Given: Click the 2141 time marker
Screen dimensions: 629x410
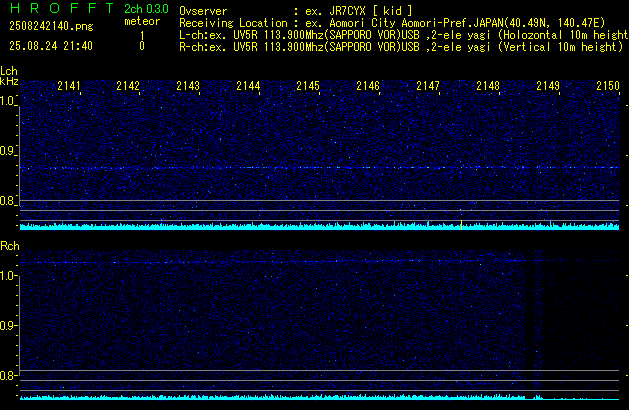Looking at the screenshot, I should (69, 86).
